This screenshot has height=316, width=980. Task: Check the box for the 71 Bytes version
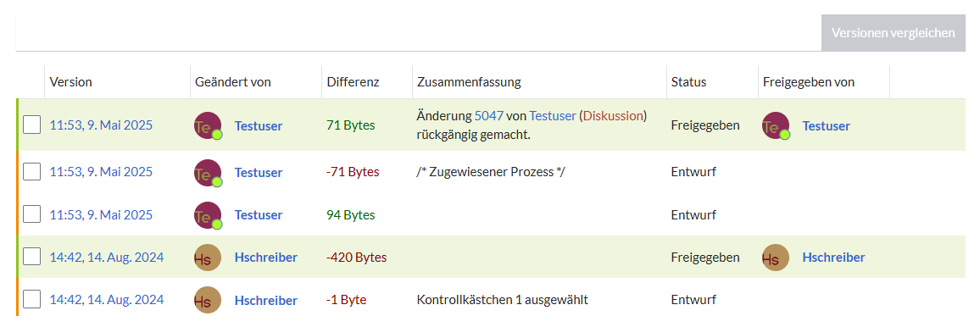(x=32, y=125)
